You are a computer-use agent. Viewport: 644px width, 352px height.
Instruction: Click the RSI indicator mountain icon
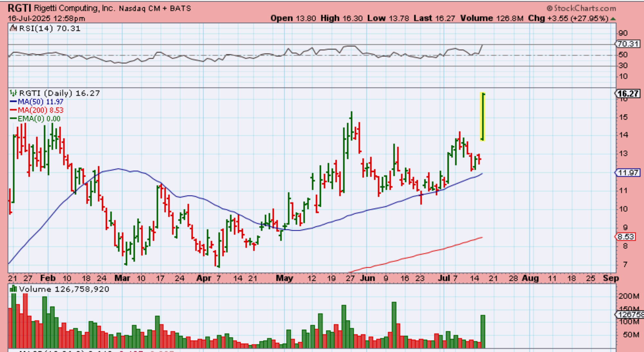tap(13, 28)
